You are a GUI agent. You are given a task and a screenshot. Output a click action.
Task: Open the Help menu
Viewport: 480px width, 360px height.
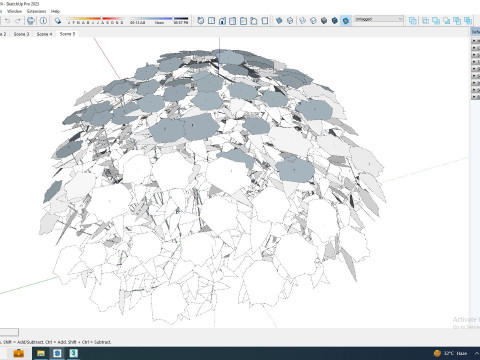point(55,11)
